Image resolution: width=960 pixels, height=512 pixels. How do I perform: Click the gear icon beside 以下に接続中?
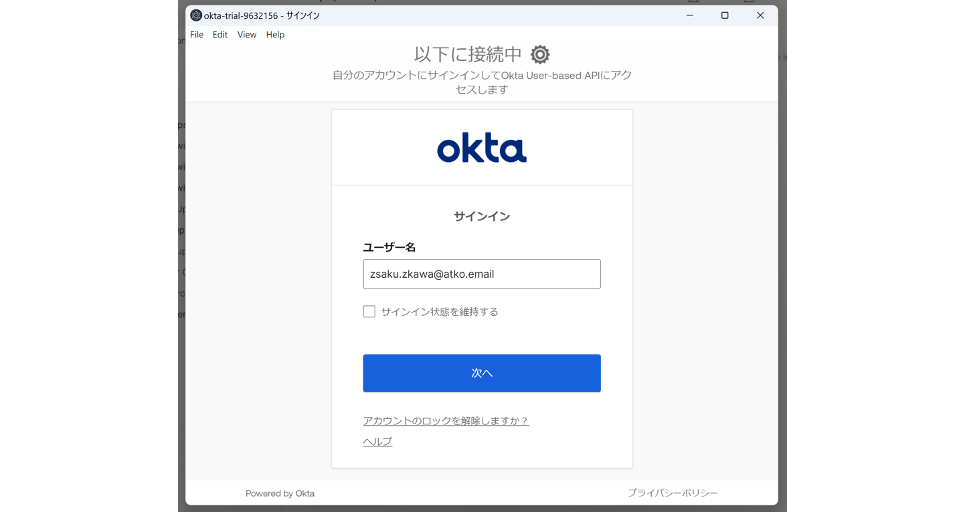pyautogui.click(x=540, y=54)
